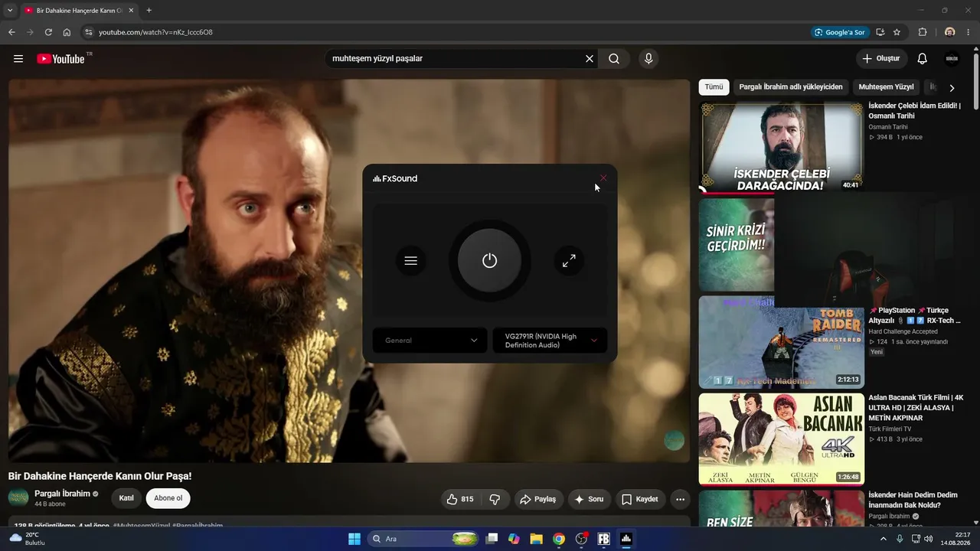The image size is (980, 551).
Task: Click the Abone ol subscribe button
Action: (168, 498)
